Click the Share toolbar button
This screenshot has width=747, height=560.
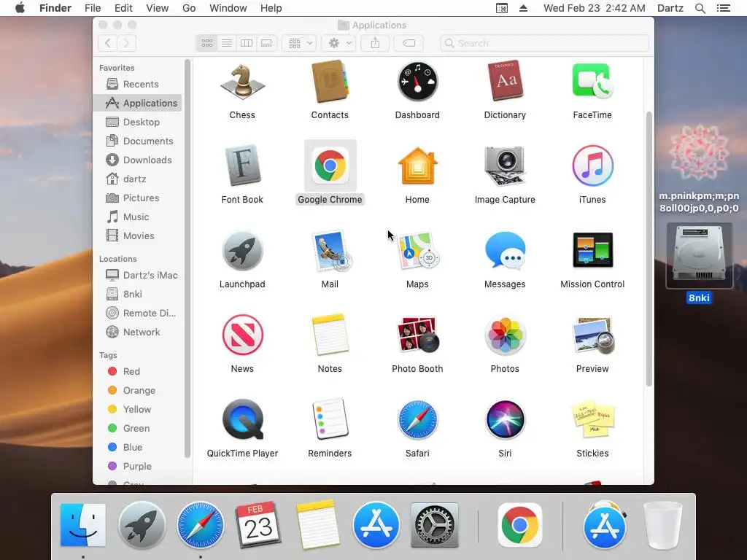pyautogui.click(x=376, y=43)
